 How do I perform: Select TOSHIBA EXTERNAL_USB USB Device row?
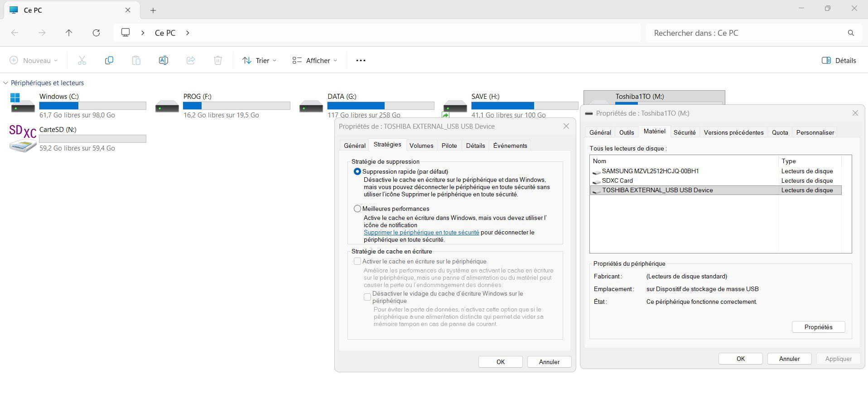click(716, 190)
